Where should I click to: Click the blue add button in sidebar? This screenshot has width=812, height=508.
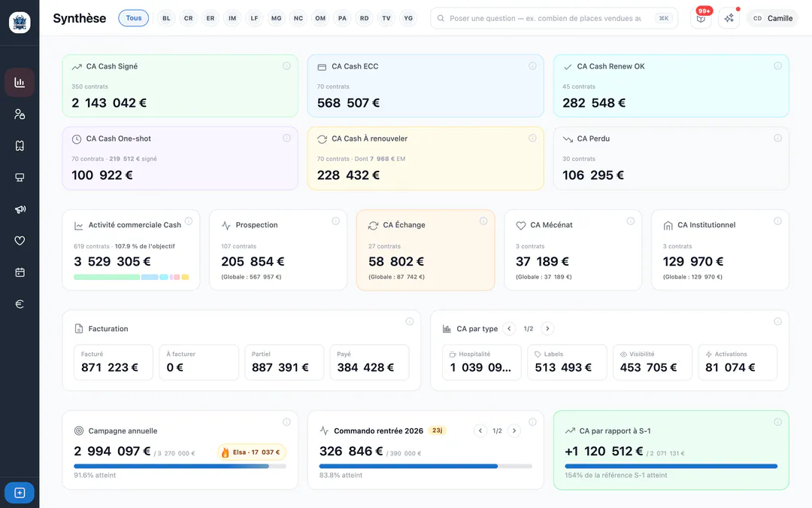20,492
